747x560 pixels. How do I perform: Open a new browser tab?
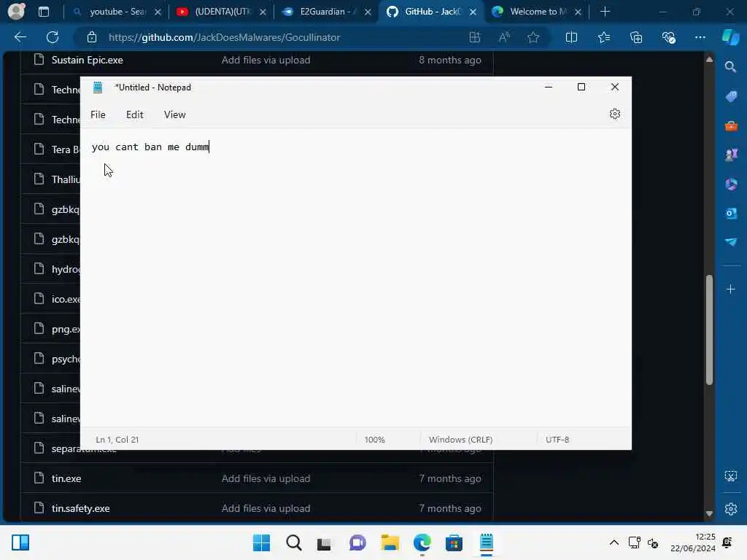605,12
